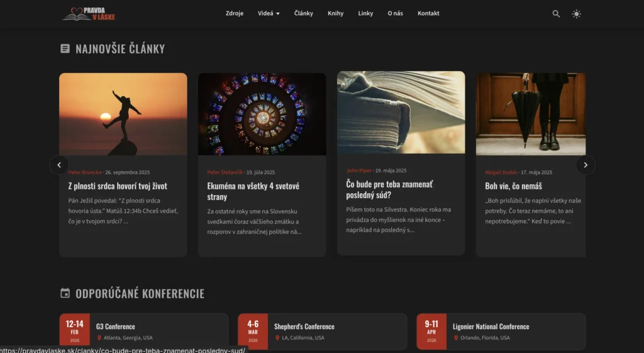This screenshot has height=353, width=644.
Task: Select the Ligonier National Conference date badge
Action: pos(431,331)
